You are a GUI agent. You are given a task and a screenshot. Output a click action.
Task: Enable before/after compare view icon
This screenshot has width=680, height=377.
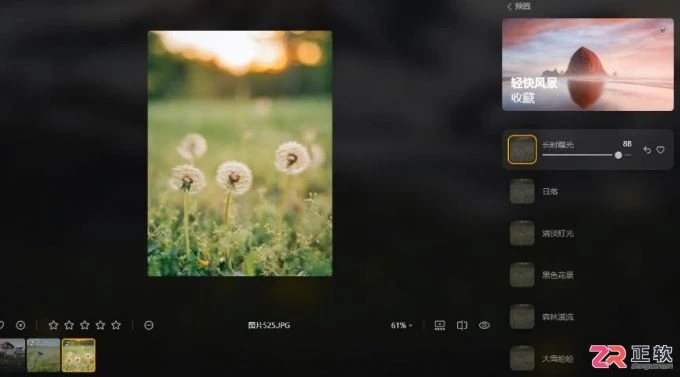click(x=462, y=325)
